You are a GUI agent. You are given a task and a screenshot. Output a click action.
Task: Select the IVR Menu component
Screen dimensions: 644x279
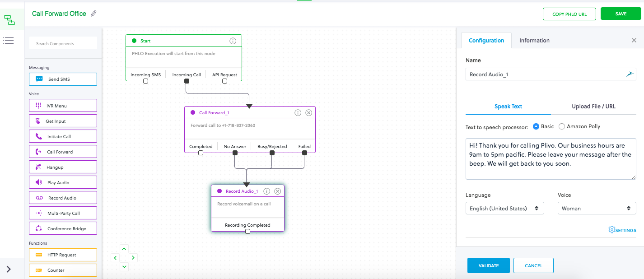[x=63, y=106]
